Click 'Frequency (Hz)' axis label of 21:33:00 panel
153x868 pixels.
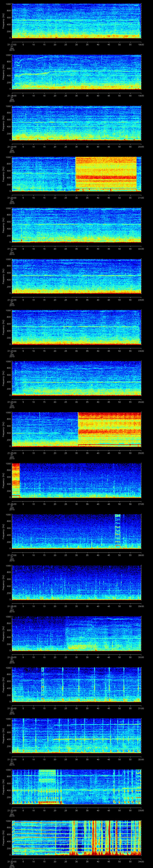click(3, 838)
